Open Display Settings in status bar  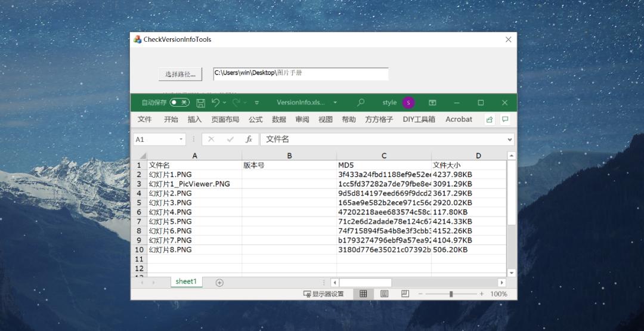[x=323, y=294]
